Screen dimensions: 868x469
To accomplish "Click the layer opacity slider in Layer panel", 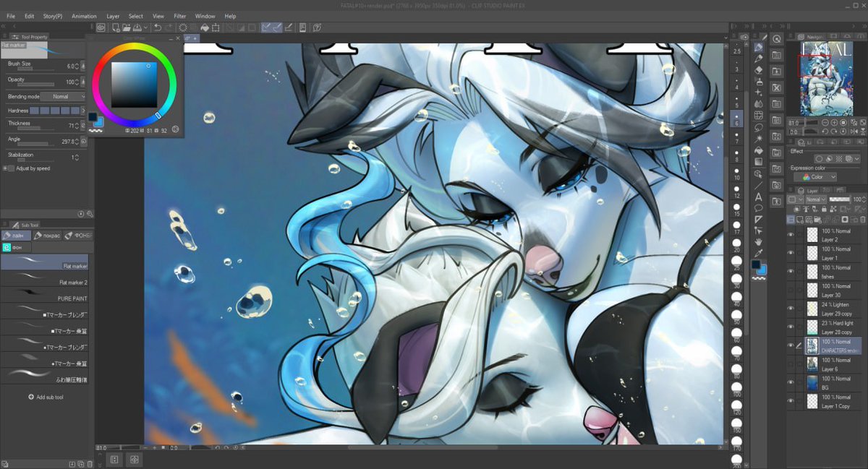I will 839,199.
